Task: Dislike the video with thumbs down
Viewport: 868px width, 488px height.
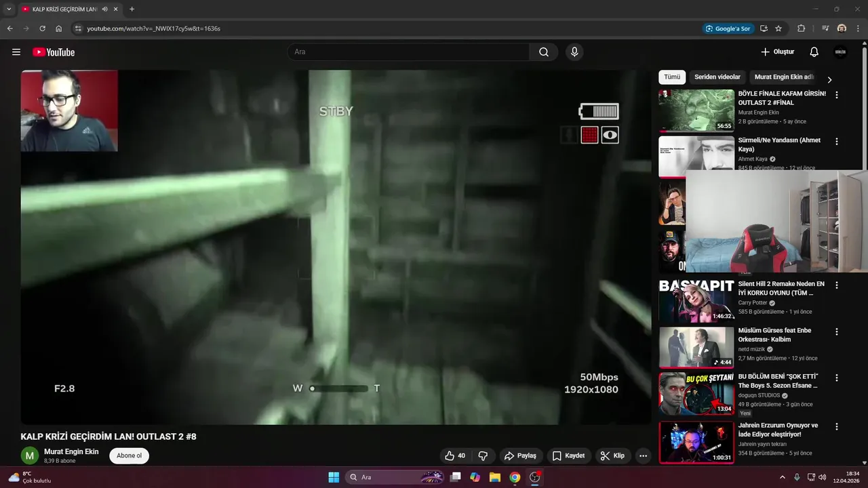Action: click(x=484, y=455)
